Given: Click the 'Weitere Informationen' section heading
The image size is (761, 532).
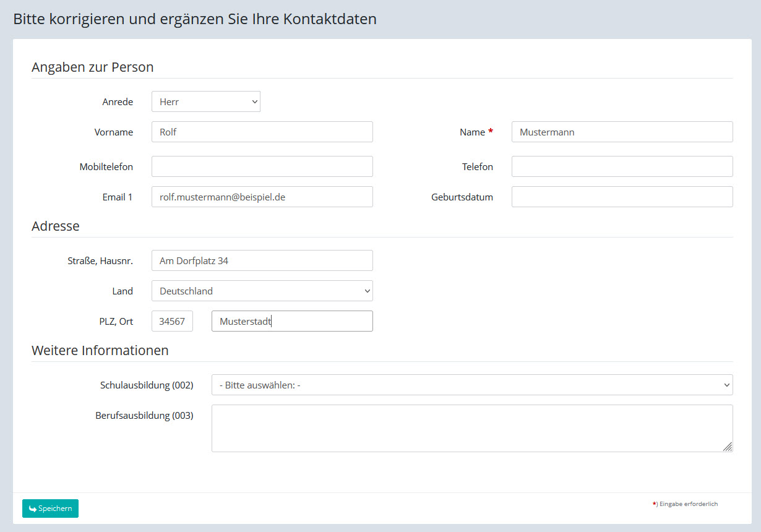Looking at the screenshot, I should tap(100, 350).
